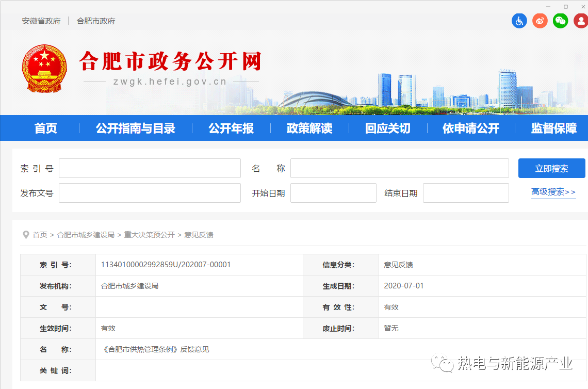Click the 有效 value beside 生效时间
Image resolution: width=588 pixels, height=389 pixels.
(x=108, y=328)
